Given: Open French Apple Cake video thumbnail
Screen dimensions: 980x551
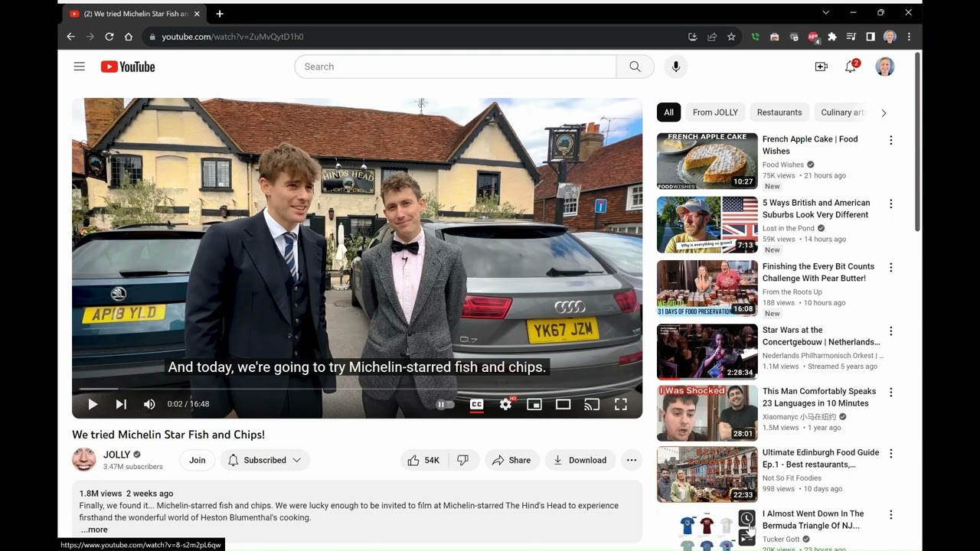Looking at the screenshot, I should click(x=707, y=161).
